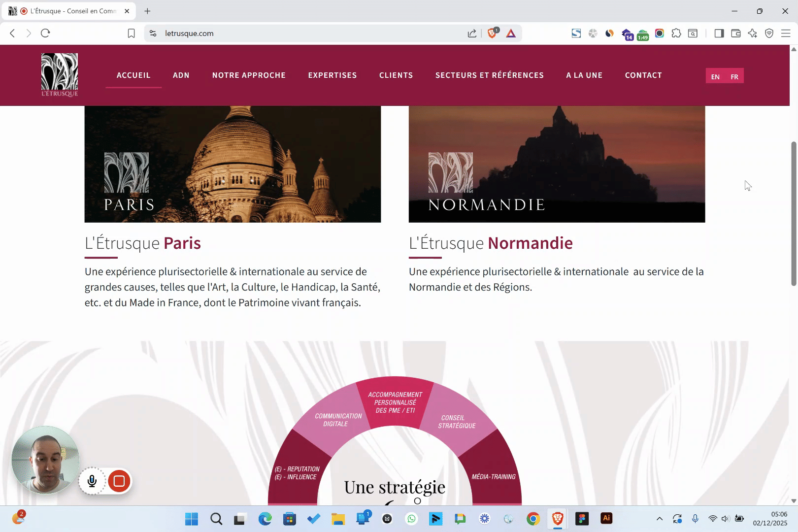Image resolution: width=798 pixels, height=532 pixels.
Task: Expand hidden system tray icons
Action: point(660,519)
